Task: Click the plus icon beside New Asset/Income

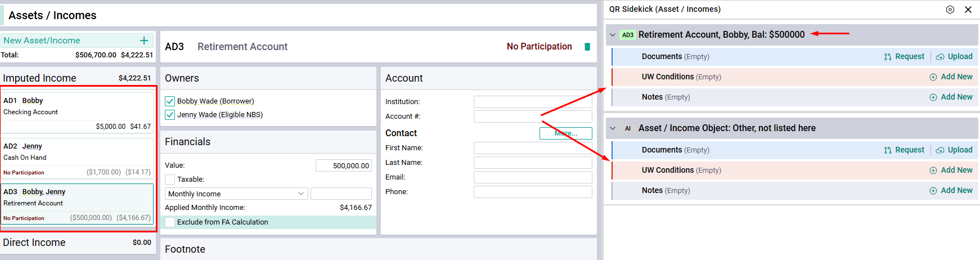Action: click(144, 41)
